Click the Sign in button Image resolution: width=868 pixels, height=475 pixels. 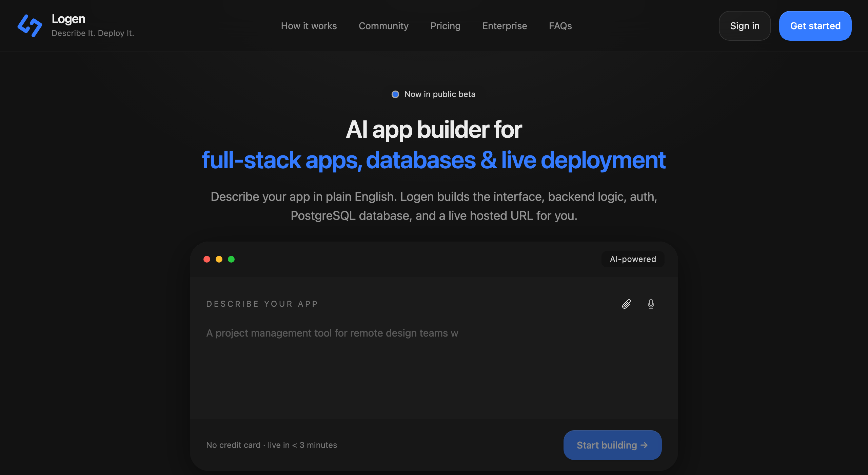pos(745,26)
